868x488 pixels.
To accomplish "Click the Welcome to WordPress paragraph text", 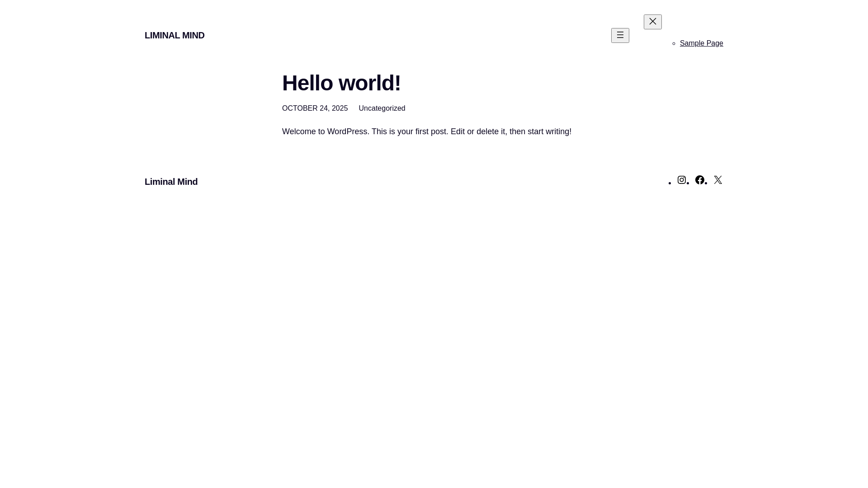I will coord(426,131).
